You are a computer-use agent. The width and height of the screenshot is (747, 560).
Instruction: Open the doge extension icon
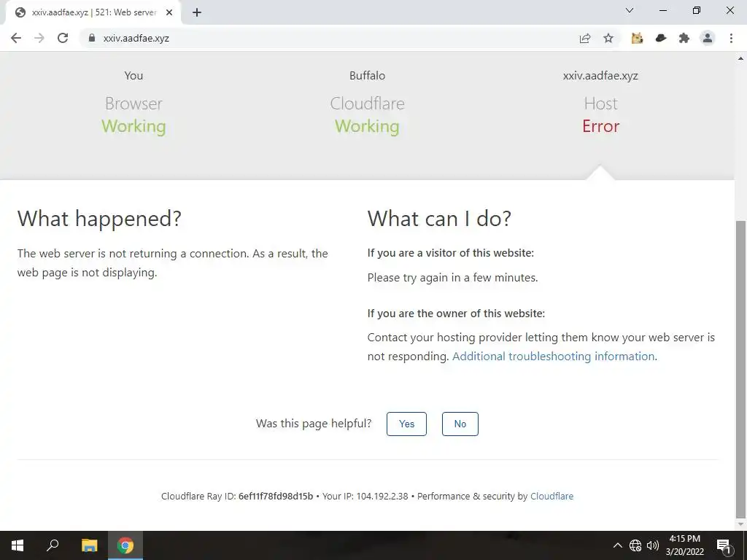[x=637, y=38]
